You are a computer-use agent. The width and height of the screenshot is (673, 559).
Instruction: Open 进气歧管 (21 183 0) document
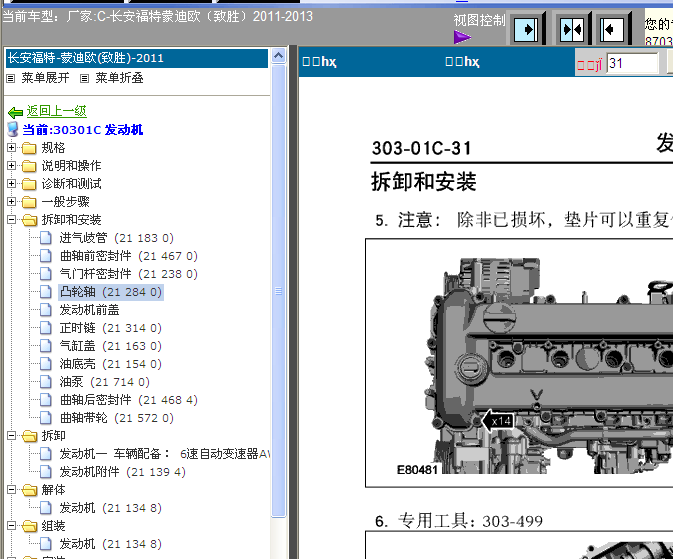pyautogui.click(x=116, y=238)
